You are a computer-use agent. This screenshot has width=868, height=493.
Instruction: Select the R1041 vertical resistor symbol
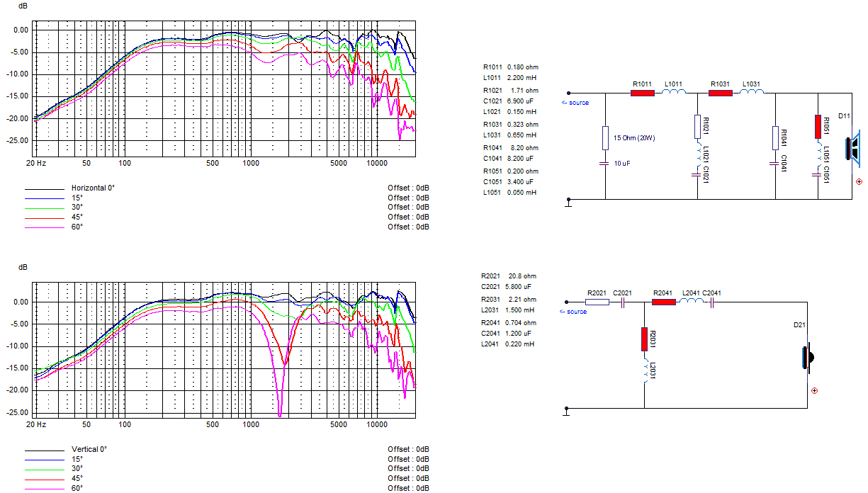(776, 138)
